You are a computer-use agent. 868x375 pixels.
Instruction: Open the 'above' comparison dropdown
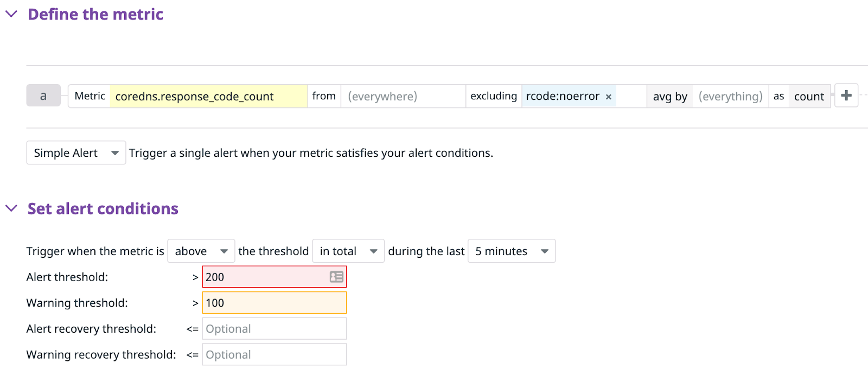tap(201, 251)
